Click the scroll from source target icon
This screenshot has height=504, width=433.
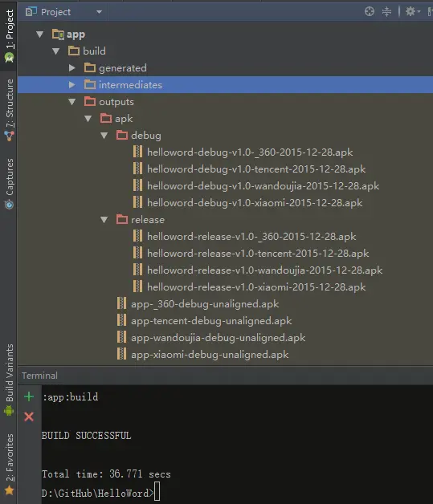coord(370,12)
